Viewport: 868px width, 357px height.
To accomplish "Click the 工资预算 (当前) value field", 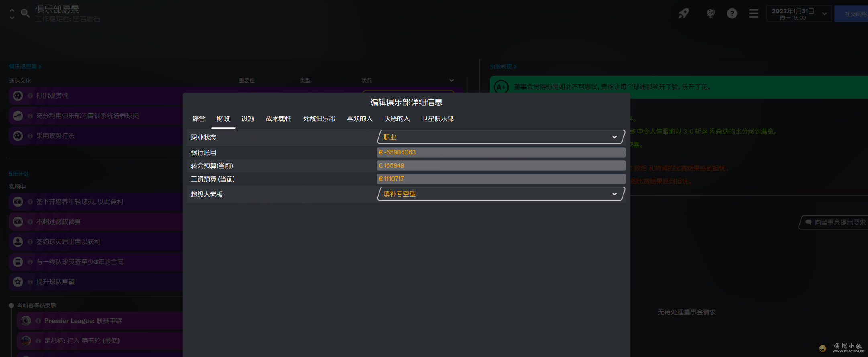I will (x=501, y=179).
